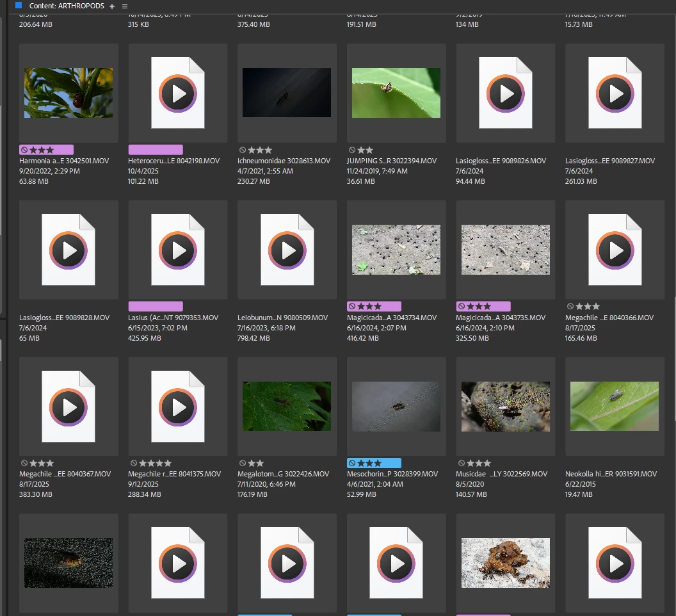Image resolution: width=676 pixels, height=616 pixels.
Task: Click the date 11/24/2019, 7:49 AM
Action: tap(377, 171)
